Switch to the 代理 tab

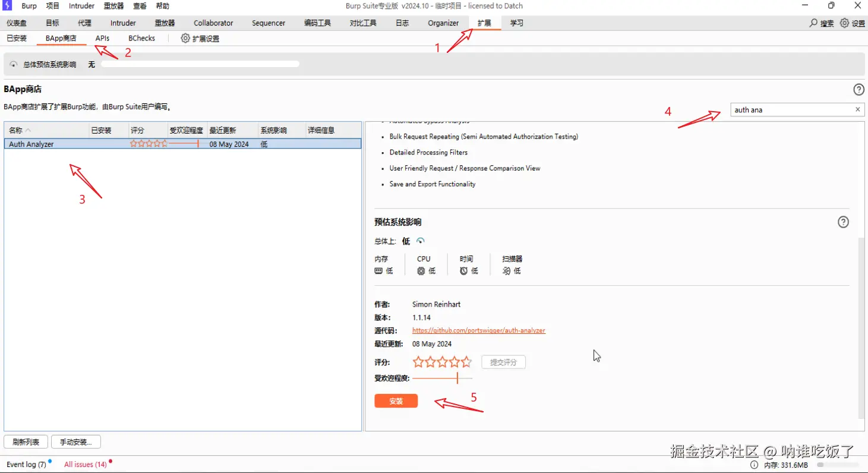click(84, 23)
